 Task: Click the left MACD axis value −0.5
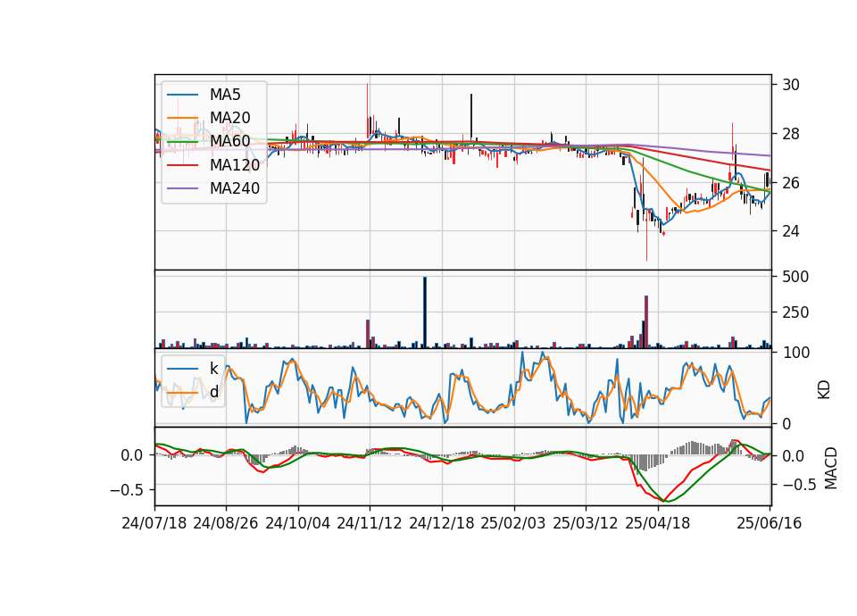pyautogui.click(x=126, y=490)
